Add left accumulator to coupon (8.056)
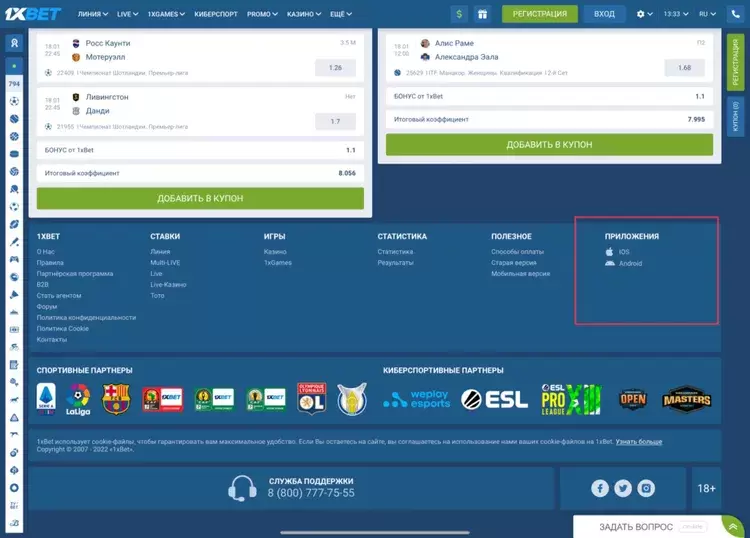The height and width of the screenshot is (538, 750). (x=200, y=198)
